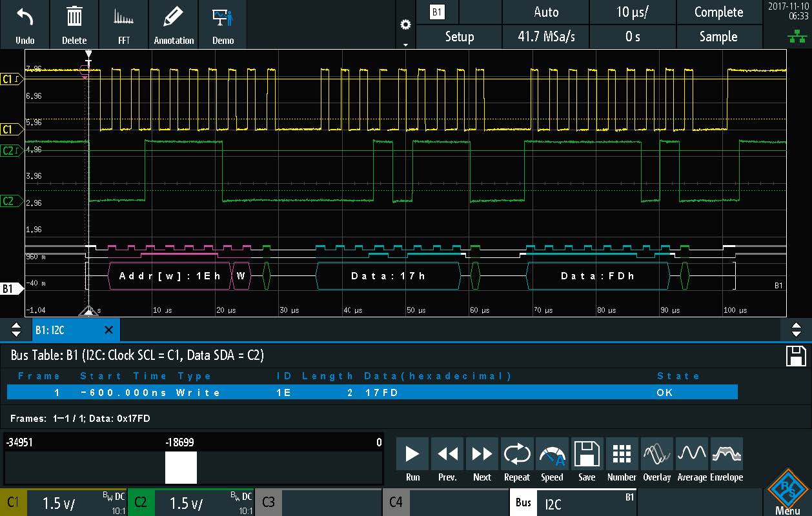Toggle Envelope waveform mode
The width and height of the screenshot is (812, 516).
[x=726, y=460]
